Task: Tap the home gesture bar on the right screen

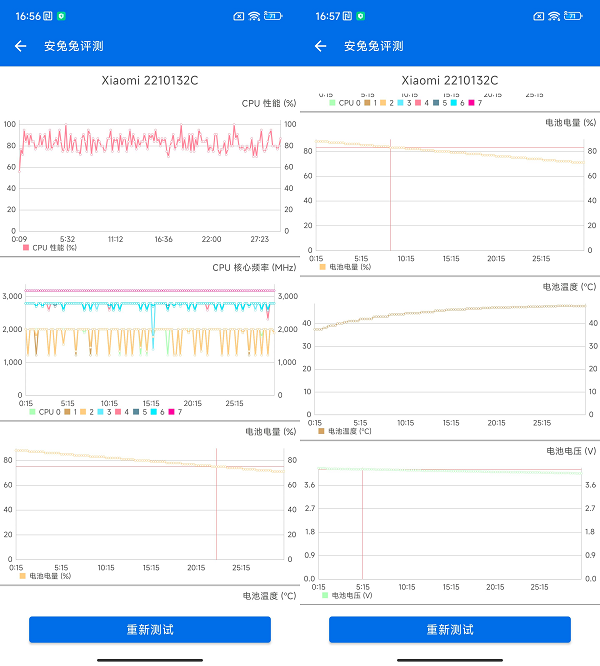Action: [x=450, y=660]
